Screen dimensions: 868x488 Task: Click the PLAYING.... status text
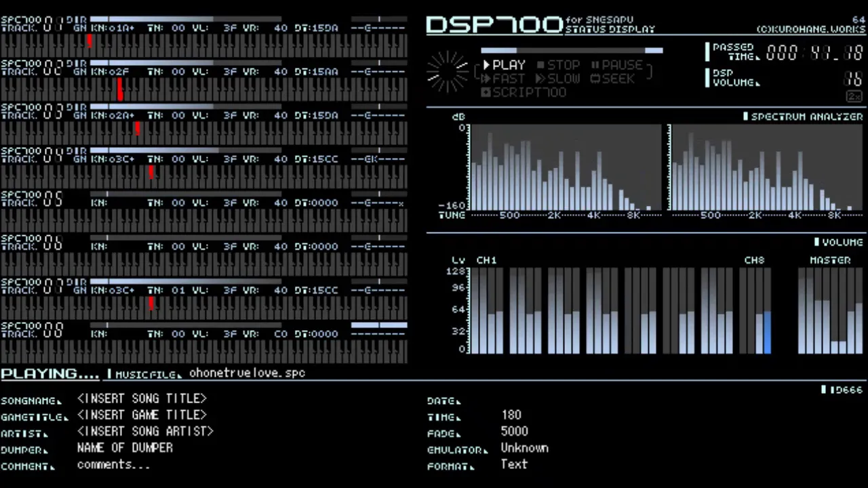50,373
